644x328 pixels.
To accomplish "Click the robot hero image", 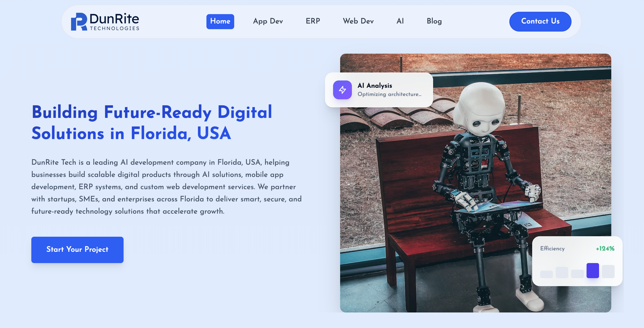I will point(475,183).
